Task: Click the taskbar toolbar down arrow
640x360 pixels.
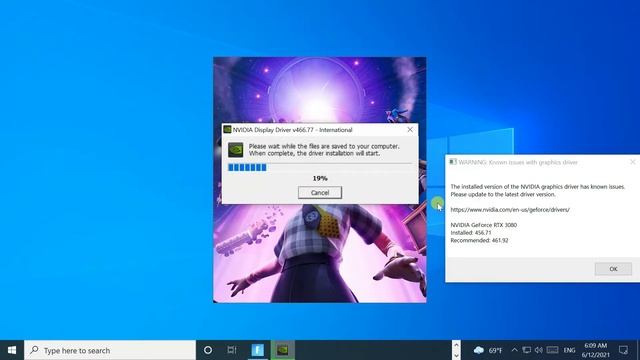Action: 456,356
